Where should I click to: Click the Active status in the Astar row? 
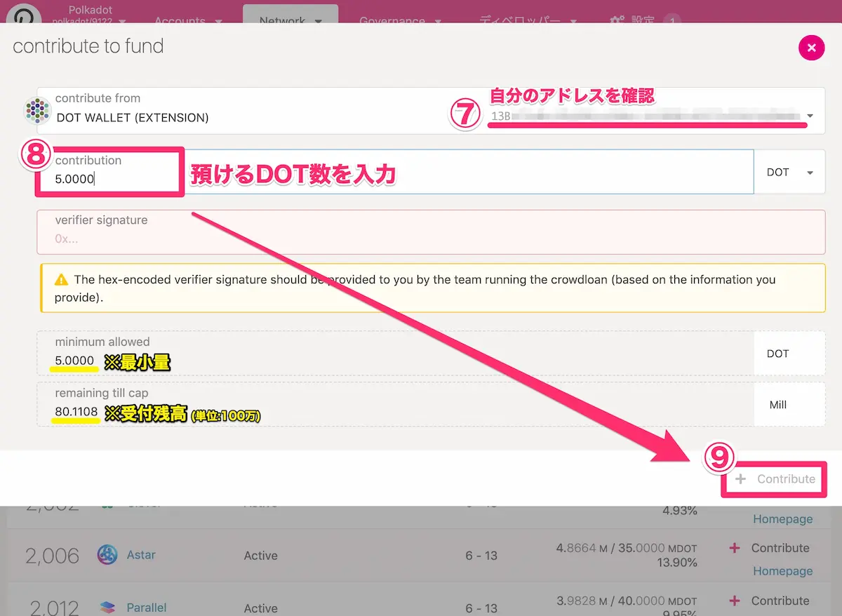click(x=260, y=556)
